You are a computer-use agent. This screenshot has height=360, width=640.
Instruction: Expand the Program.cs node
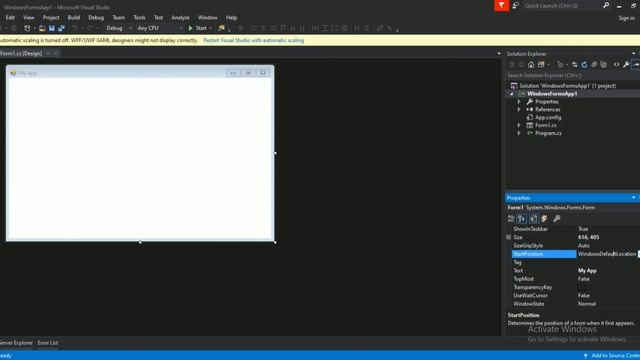519,133
